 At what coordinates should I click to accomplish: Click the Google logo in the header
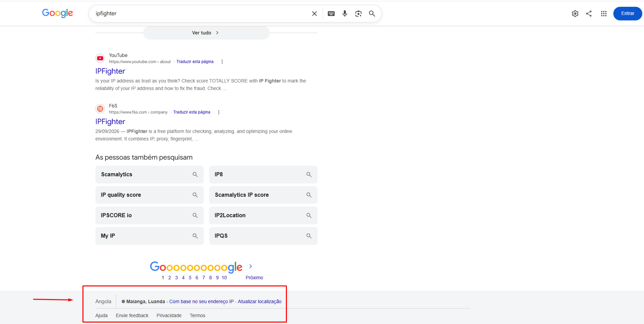click(58, 13)
